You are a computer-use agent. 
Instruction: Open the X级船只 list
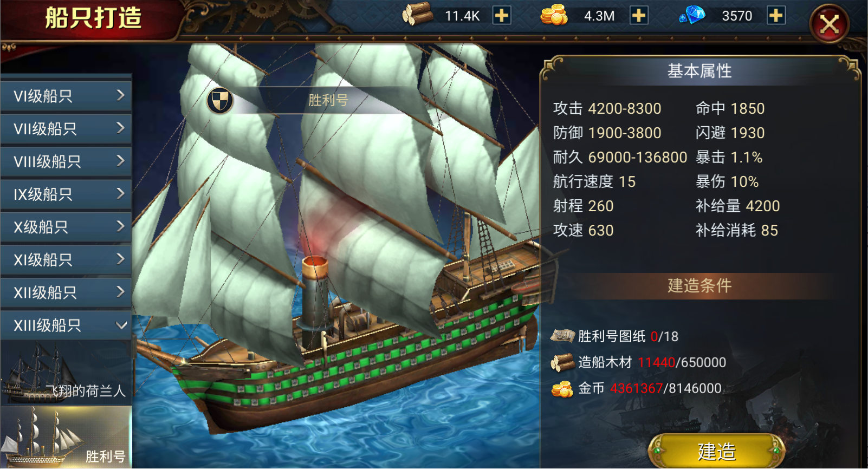[66, 227]
